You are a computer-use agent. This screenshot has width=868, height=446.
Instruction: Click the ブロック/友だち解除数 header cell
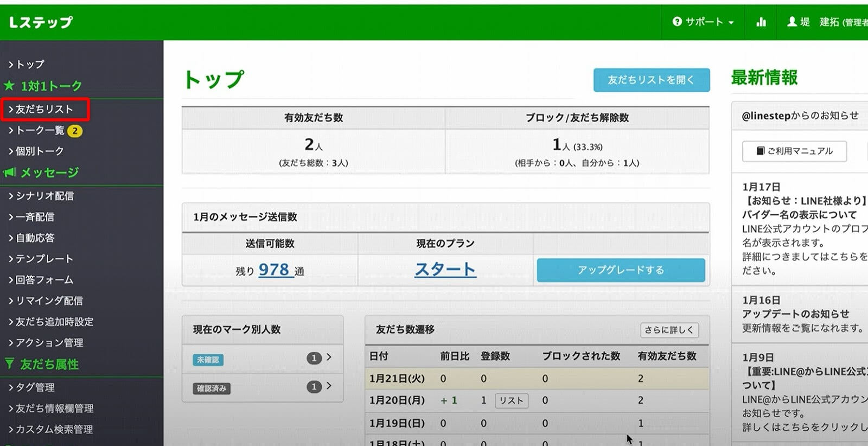[x=577, y=118]
